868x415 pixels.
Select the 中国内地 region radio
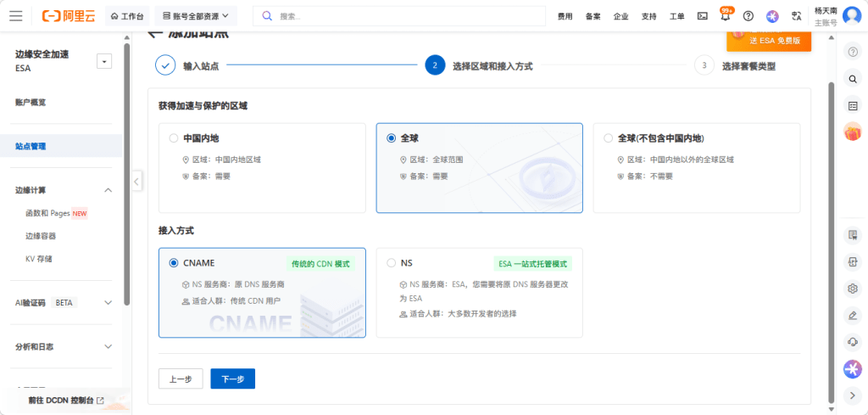174,138
